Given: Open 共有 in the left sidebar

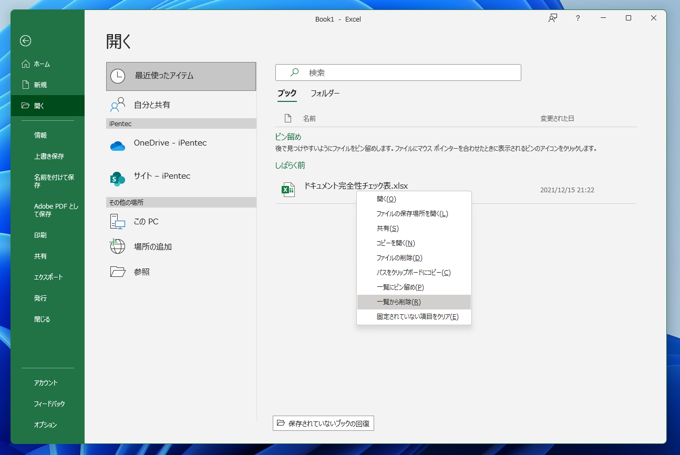Looking at the screenshot, I should coord(40,256).
